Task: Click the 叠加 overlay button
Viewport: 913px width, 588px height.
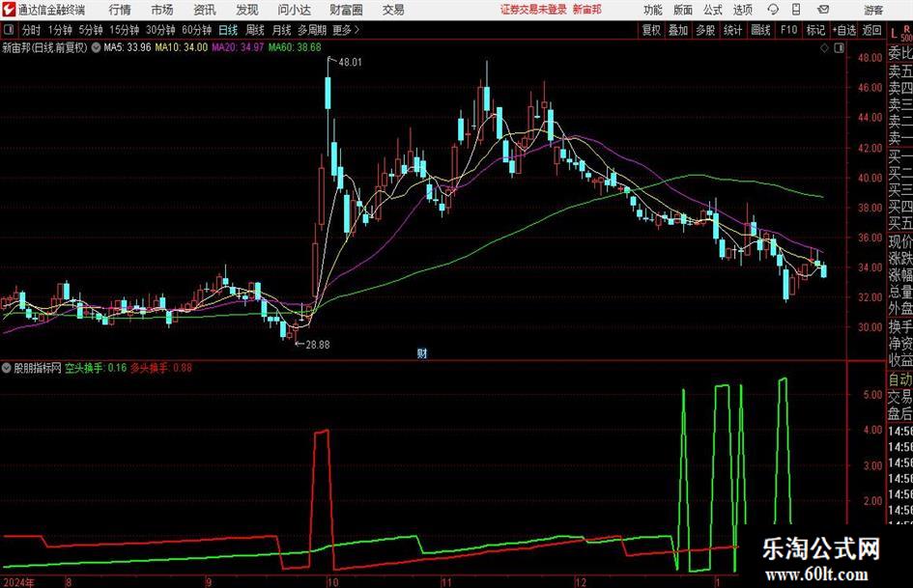Action: click(678, 30)
